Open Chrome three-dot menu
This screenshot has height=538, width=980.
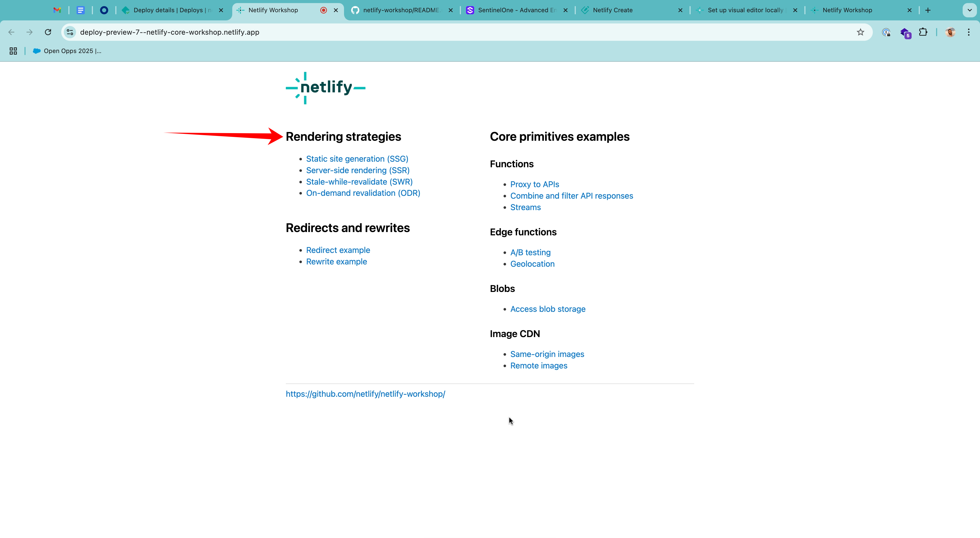[969, 32]
